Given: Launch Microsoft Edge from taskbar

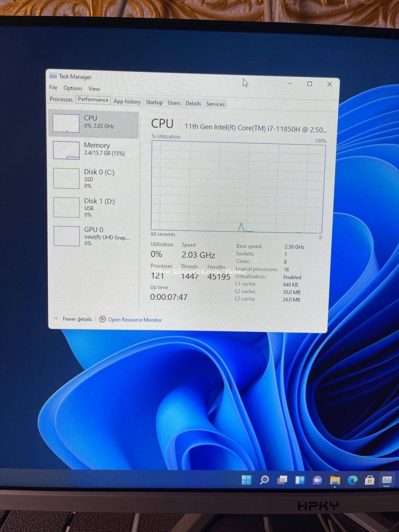Looking at the screenshot, I should (x=352, y=480).
